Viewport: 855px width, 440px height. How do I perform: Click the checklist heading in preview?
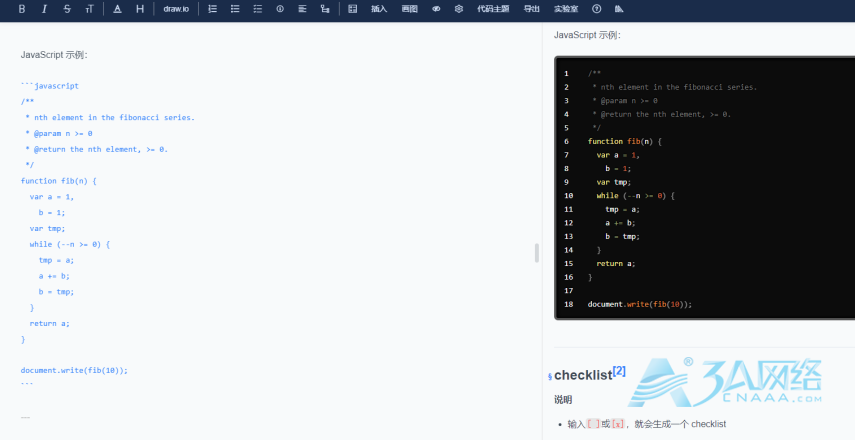pyautogui.click(x=583, y=375)
